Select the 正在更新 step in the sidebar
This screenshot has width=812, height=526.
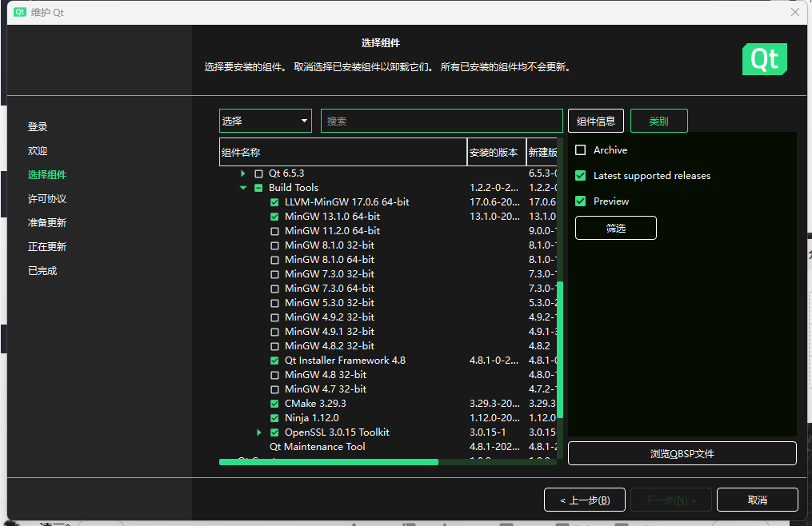(46, 246)
